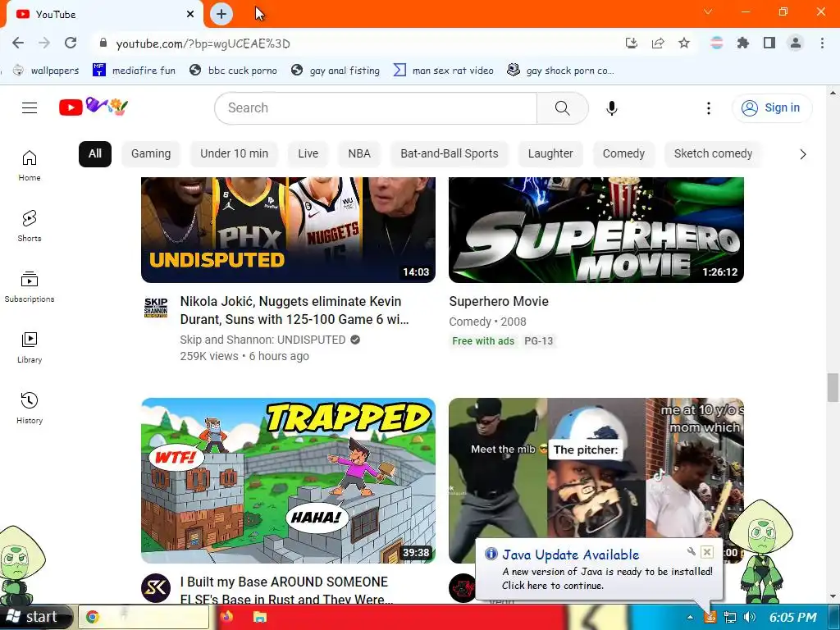Select the Sketch comedy chip
Viewport: 840px width, 630px height.
(713, 153)
